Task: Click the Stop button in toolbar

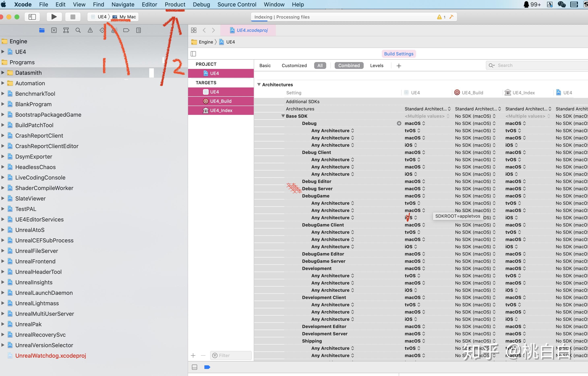Action: click(x=72, y=17)
